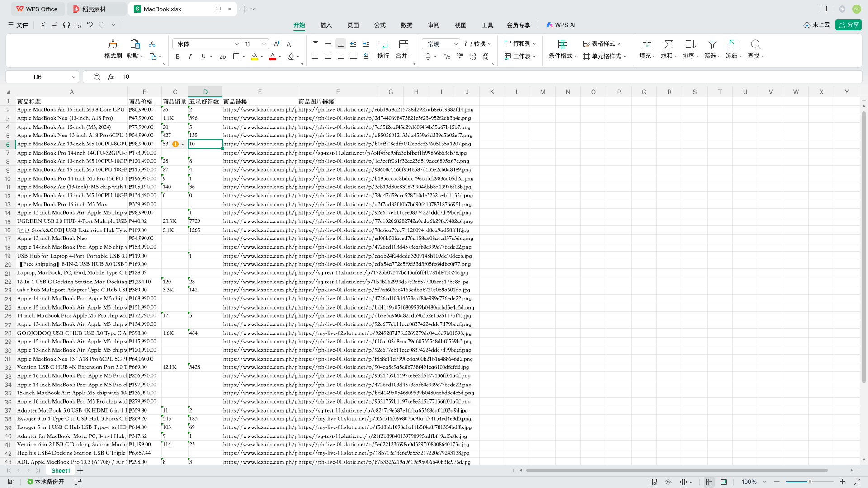868x488 pixels.
Task: Toggle italic formatting
Action: coord(190,56)
